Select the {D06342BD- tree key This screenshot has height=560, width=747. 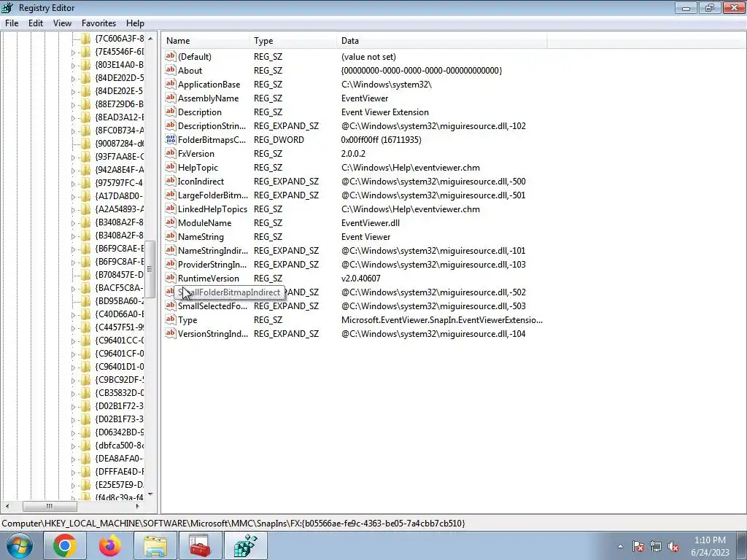(119, 432)
